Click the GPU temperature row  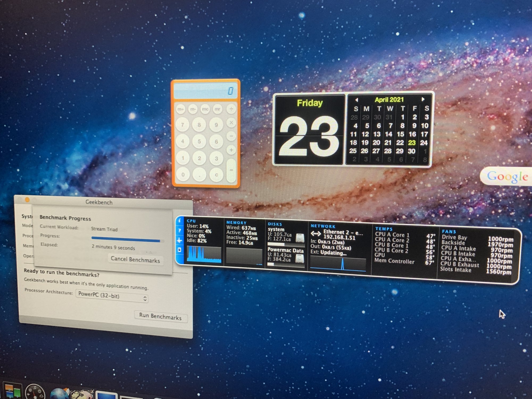click(405, 256)
